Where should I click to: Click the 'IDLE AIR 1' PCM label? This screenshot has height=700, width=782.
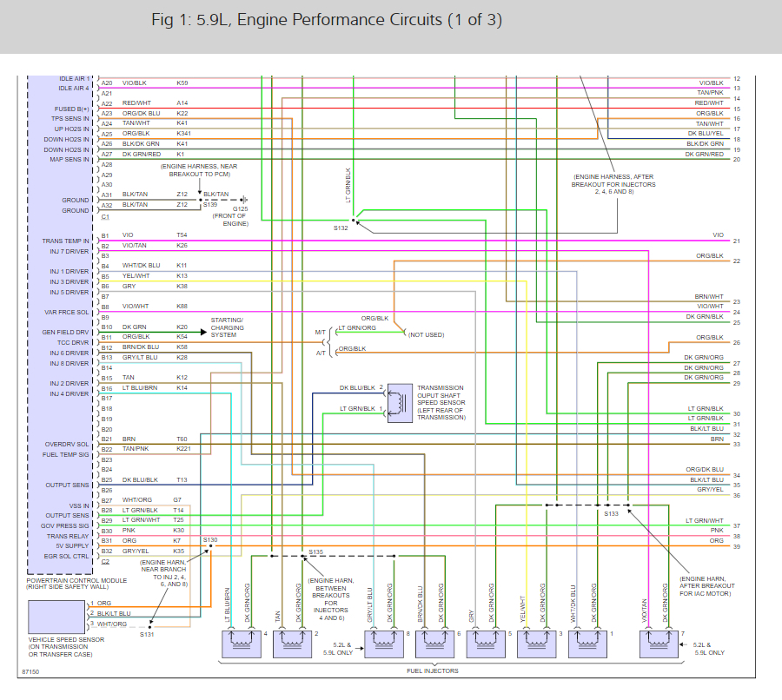75,79
